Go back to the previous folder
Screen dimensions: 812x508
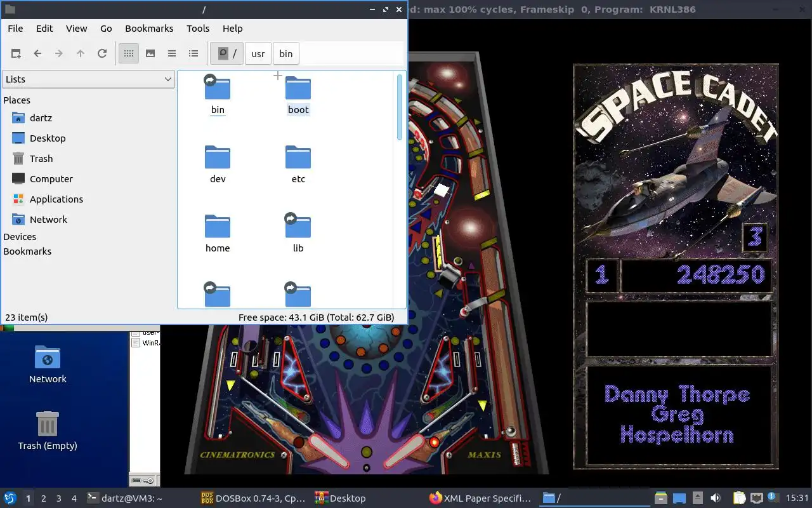[x=37, y=54]
